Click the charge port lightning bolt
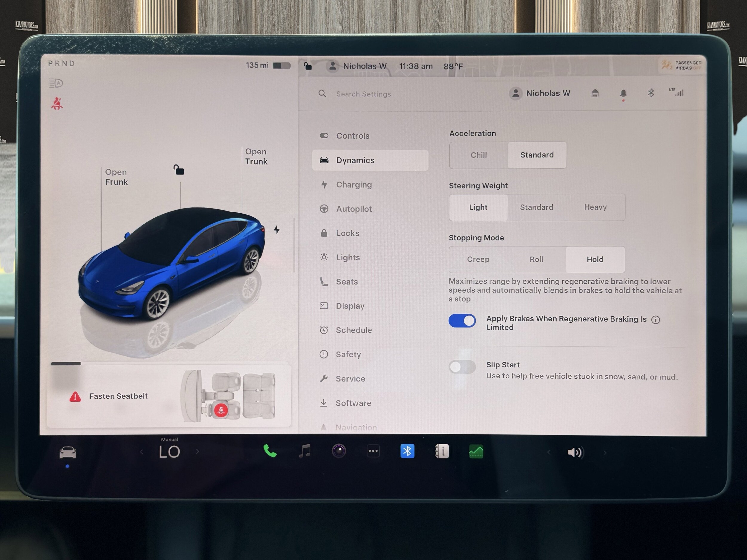 [277, 230]
